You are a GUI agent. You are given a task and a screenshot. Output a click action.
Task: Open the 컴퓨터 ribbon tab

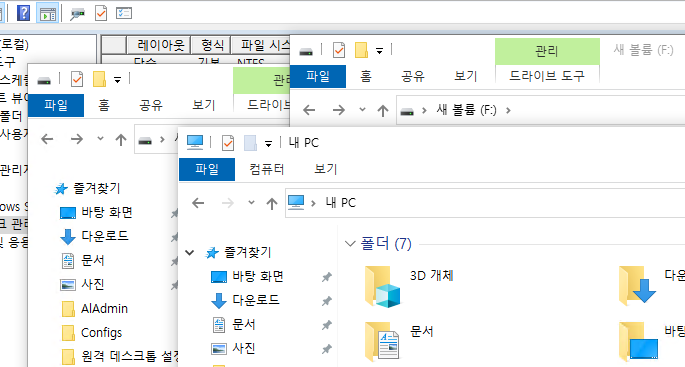click(x=267, y=169)
